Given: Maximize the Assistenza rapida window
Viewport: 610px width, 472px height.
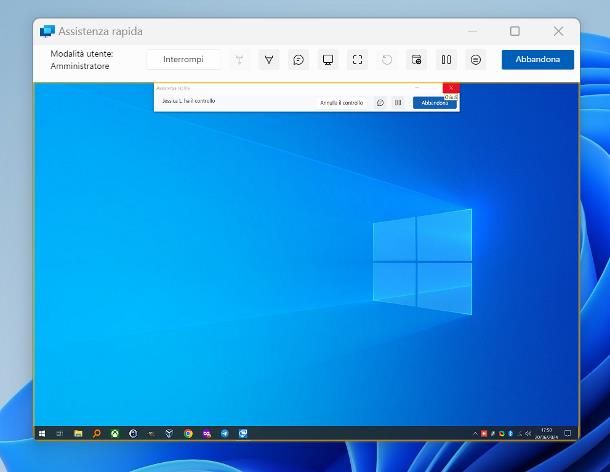Looking at the screenshot, I should click(x=515, y=31).
